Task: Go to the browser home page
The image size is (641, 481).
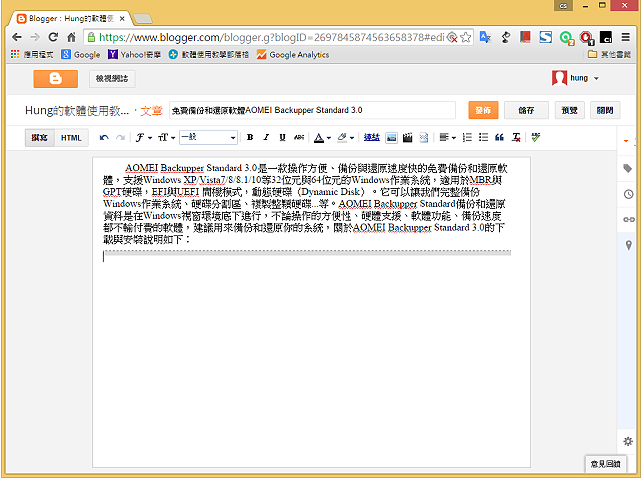Action: pyautogui.click(x=71, y=37)
